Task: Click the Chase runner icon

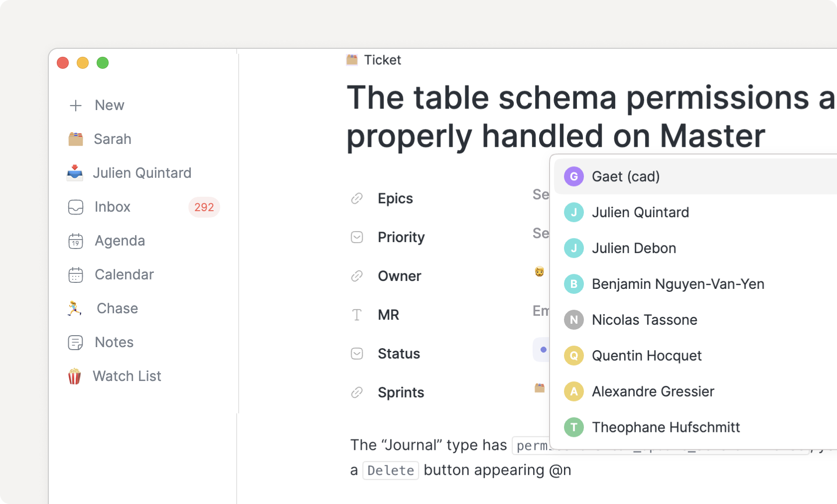Action: click(75, 309)
